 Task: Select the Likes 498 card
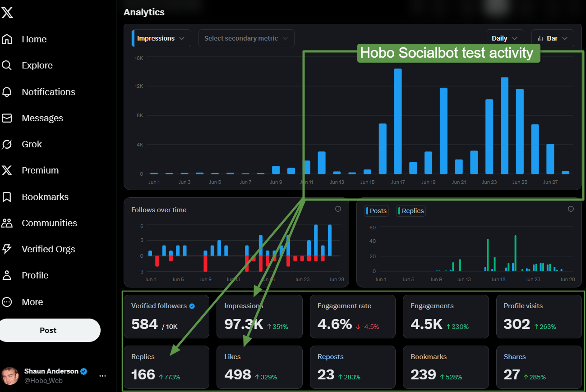(x=259, y=367)
